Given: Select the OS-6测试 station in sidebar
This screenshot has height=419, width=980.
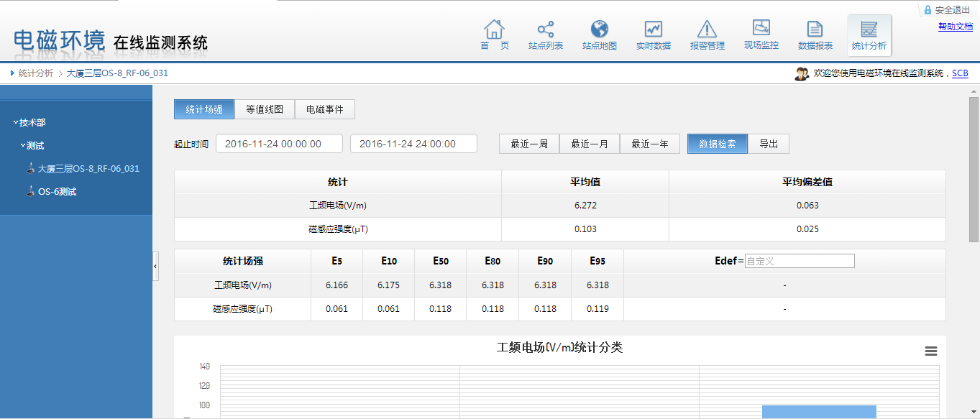Looking at the screenshot, I should 57,192.
